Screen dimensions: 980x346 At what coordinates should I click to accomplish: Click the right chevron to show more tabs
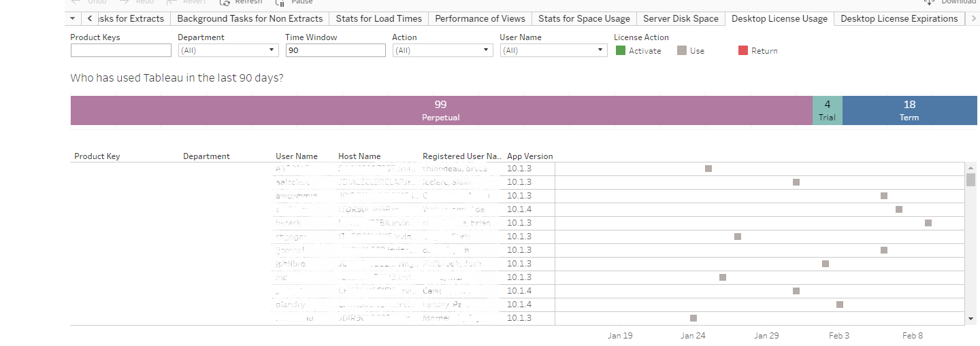point(972,18)
